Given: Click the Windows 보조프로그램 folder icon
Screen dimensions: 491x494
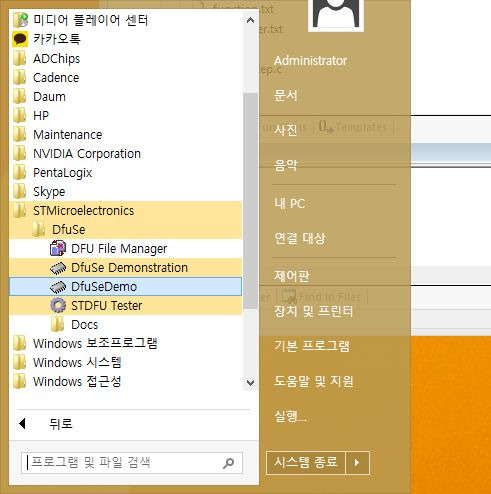Looking at the screenshot, I should pos(20,343).
